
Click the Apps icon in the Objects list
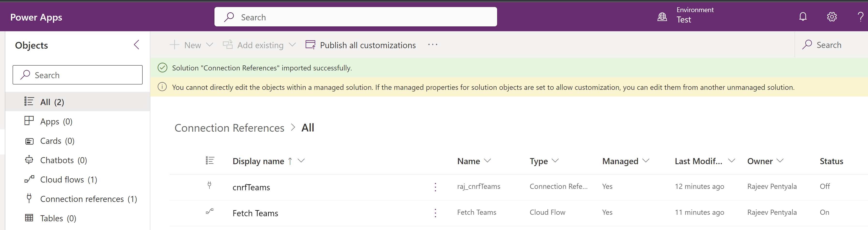pos(29,121)
